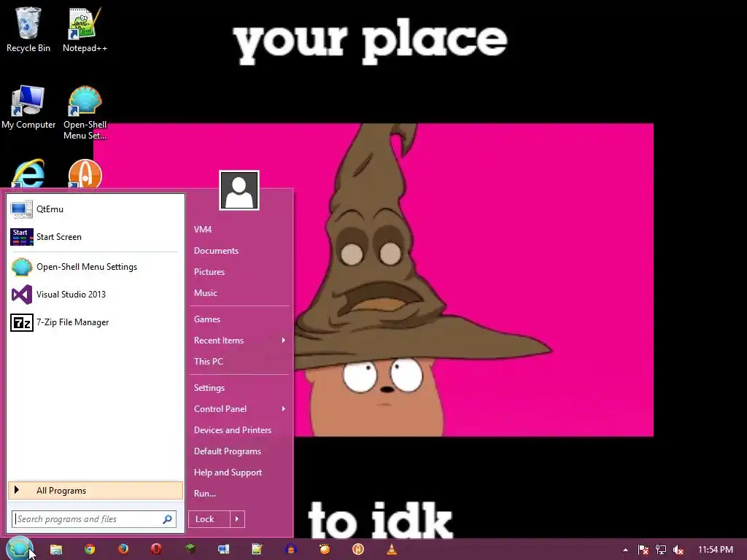Open QtEmu from the start menu
The height and width of the screenshot is (560, 747).
pyautogui.click(x=96, y=209)
